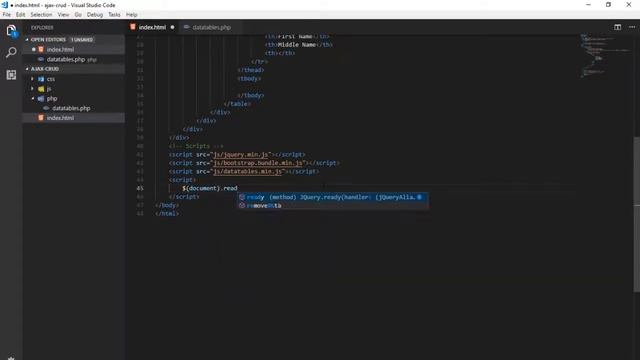The width and height of the screenshot is (640, 360).
Task: Open the Search view in activity bar
Action: click(x=11, y=52)
